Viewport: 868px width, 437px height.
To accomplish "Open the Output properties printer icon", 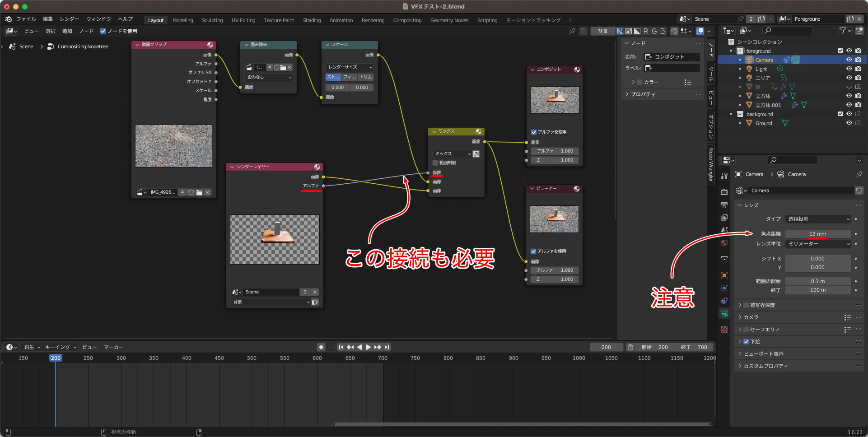I will 724,205.
